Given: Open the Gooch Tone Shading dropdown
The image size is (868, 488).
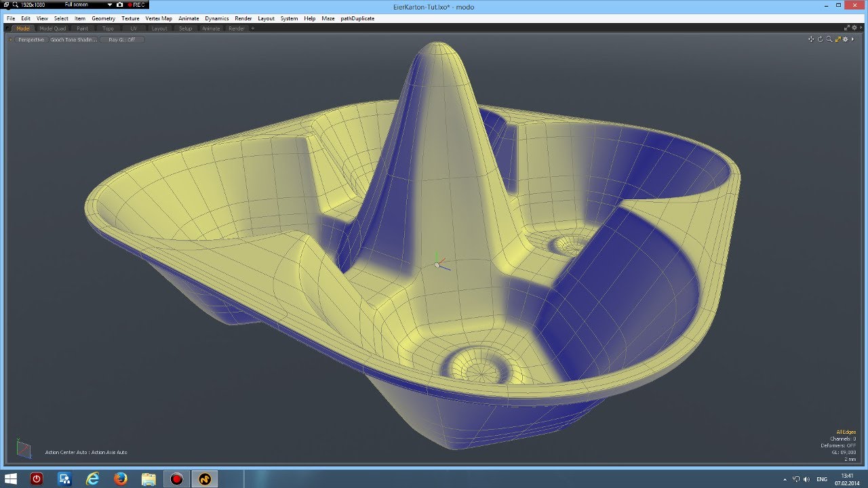Looking at the screenshot, I should [x=74, y=40].
